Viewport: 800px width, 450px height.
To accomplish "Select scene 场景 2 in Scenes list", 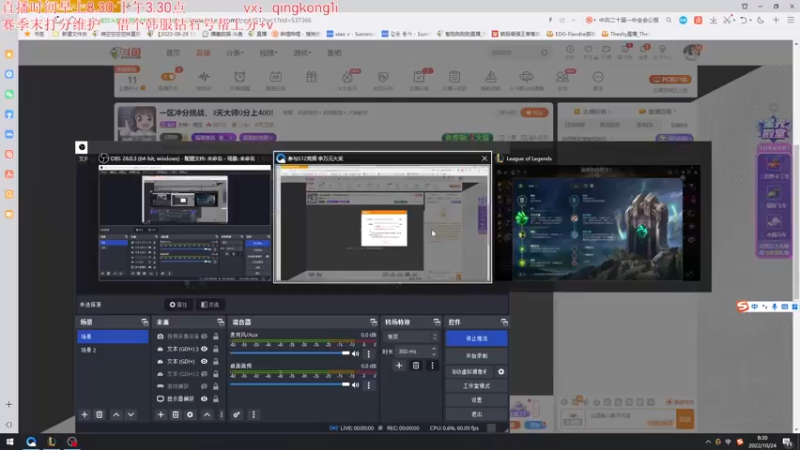I will [x=112, y=350].
